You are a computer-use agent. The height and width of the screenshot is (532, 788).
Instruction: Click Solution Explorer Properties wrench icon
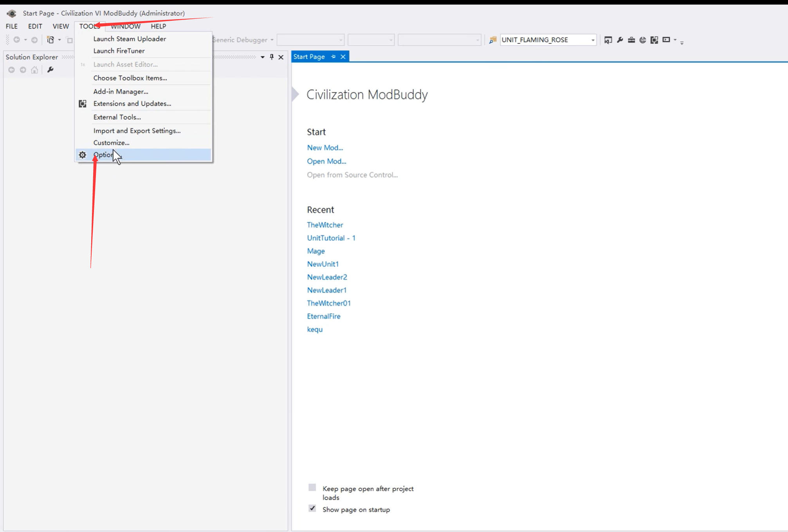50,70
